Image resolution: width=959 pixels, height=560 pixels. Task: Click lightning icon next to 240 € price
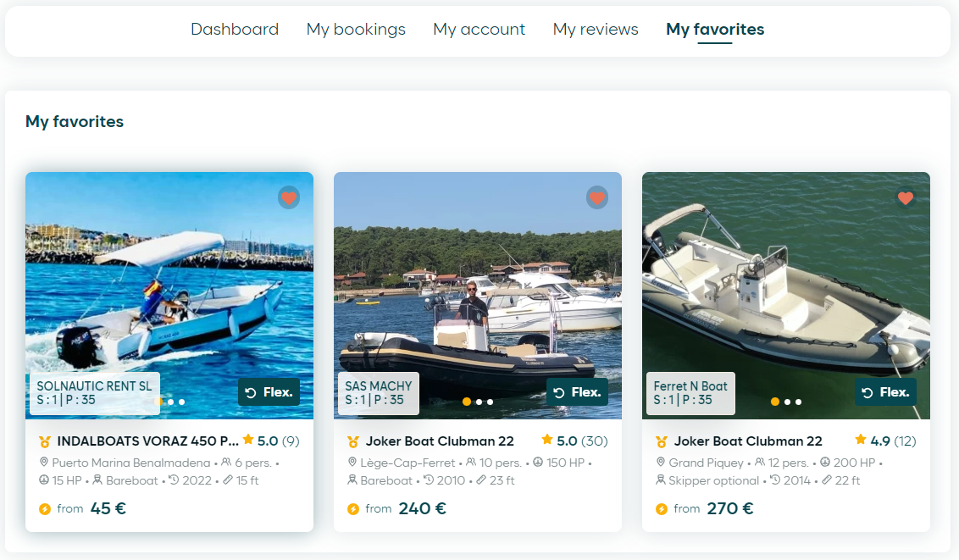(353, 508)
